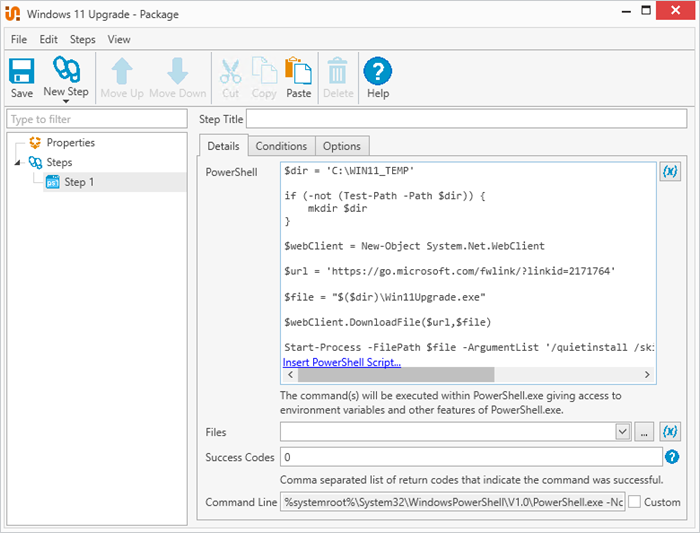The height and width of the screenshot is (533, 700).
Task: Click the Insert PowerShell Script link
Action: pyautogui.click(x=342, y=362)
